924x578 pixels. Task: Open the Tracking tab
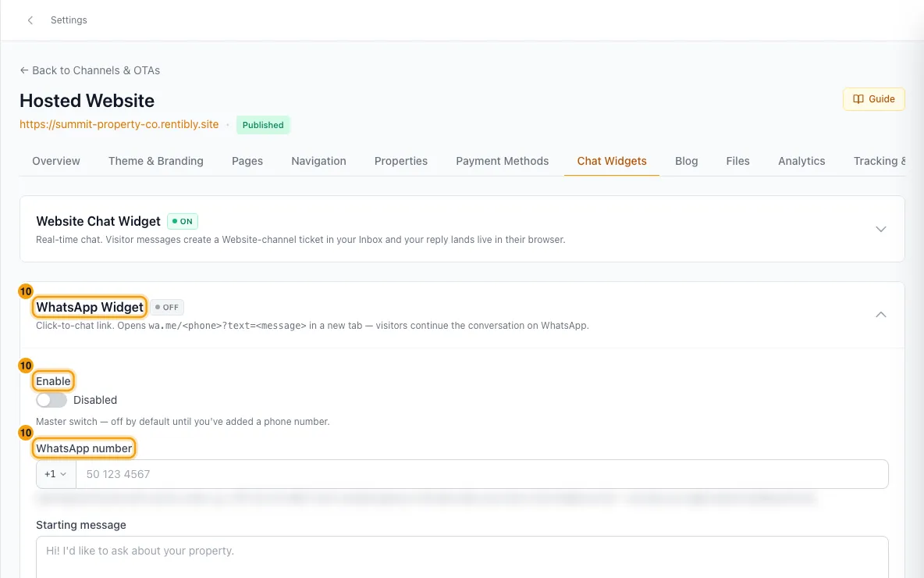[x=880, y=161]
